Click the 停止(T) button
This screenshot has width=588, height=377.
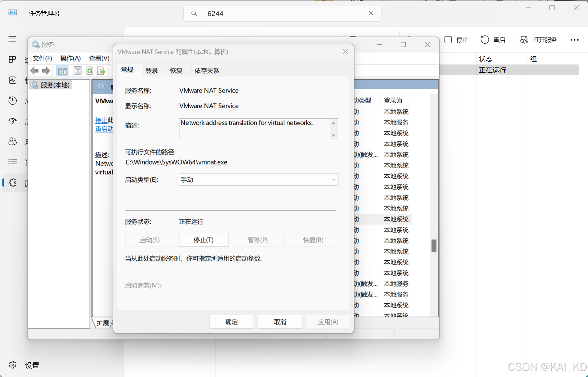[204, 240]
